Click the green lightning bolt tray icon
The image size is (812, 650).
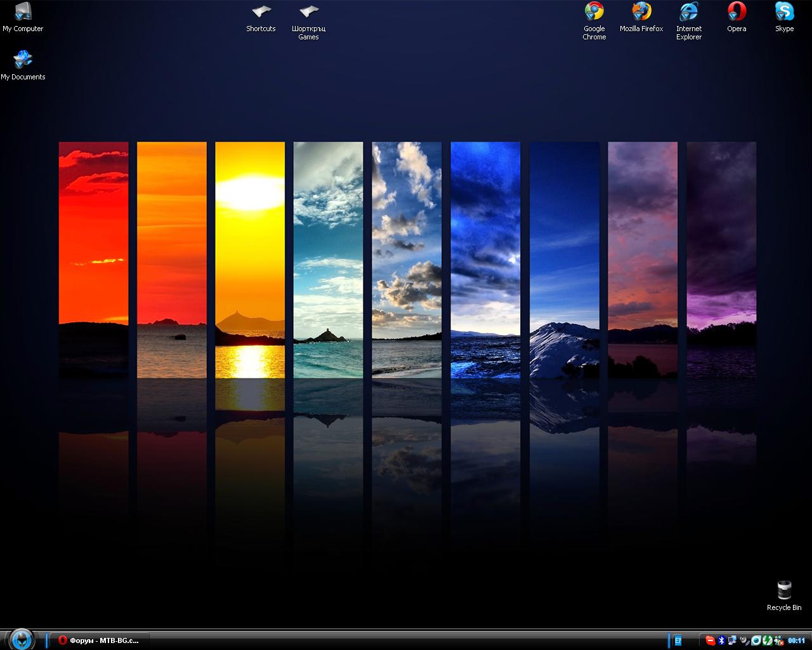coord(768,640)
